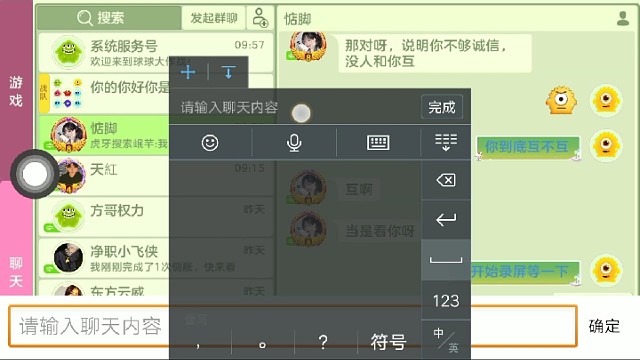Switch keyboard layout via keyboard icon
The image size is (640, 360).
378,142
